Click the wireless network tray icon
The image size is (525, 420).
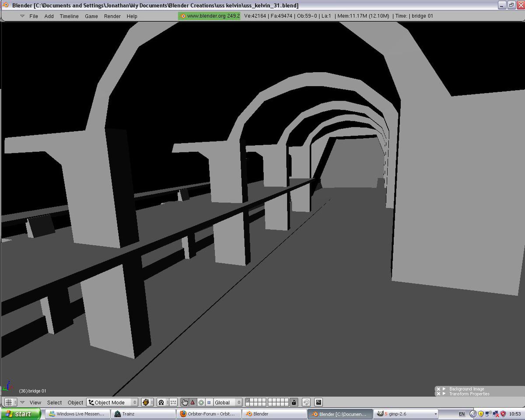(488, 414)
